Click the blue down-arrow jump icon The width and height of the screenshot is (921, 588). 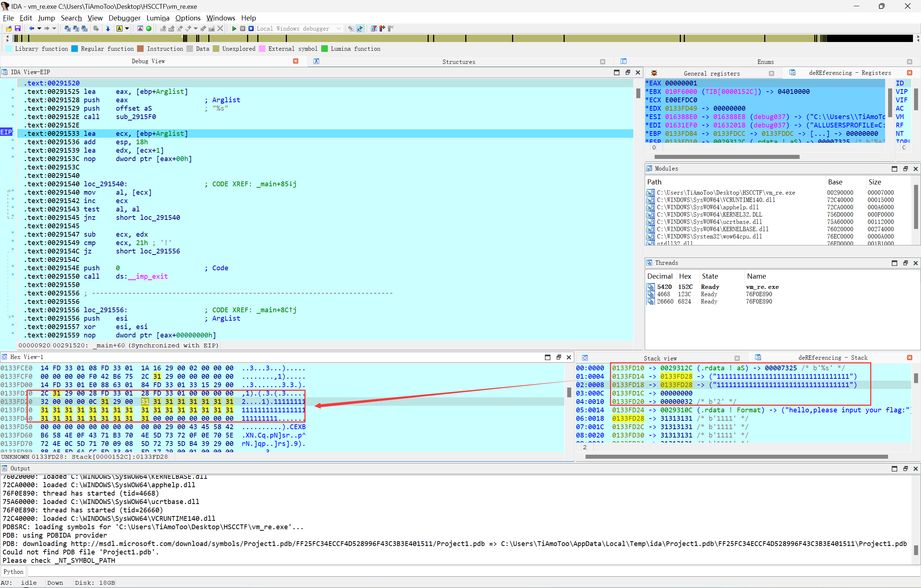[x=108, y=29]
